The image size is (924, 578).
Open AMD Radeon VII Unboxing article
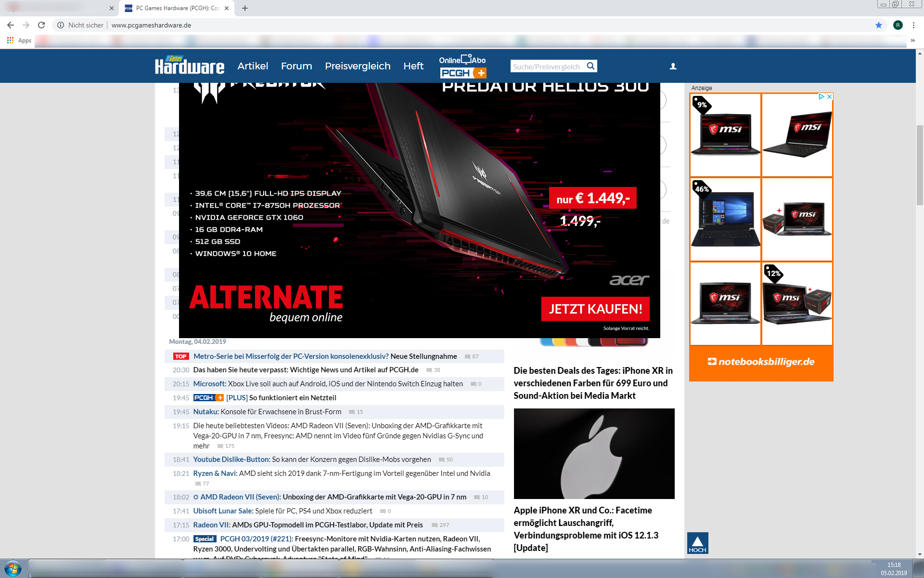[333, 497]
